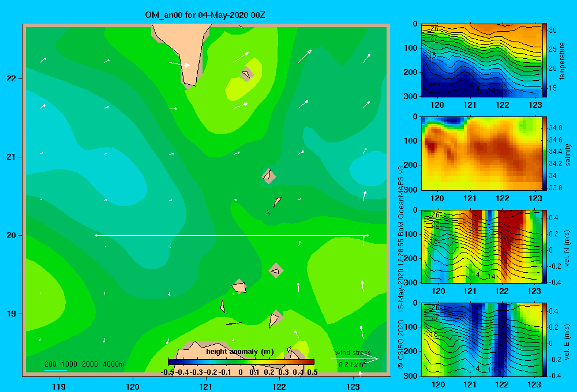Click the height anomaly color bar
This screenshot has height=392, width=577.
(x=241, y=362)
